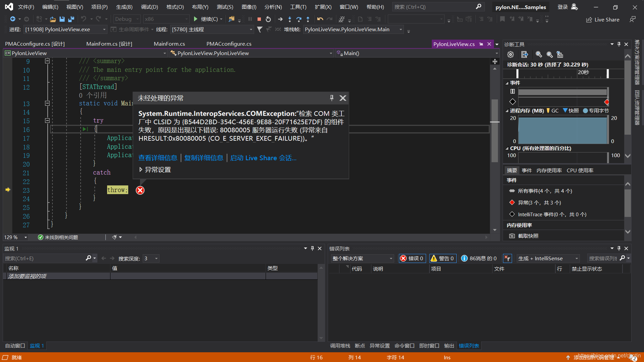Click the Live Share button
This screenshot has width=644, height=362.
click(x=603, y=19)
